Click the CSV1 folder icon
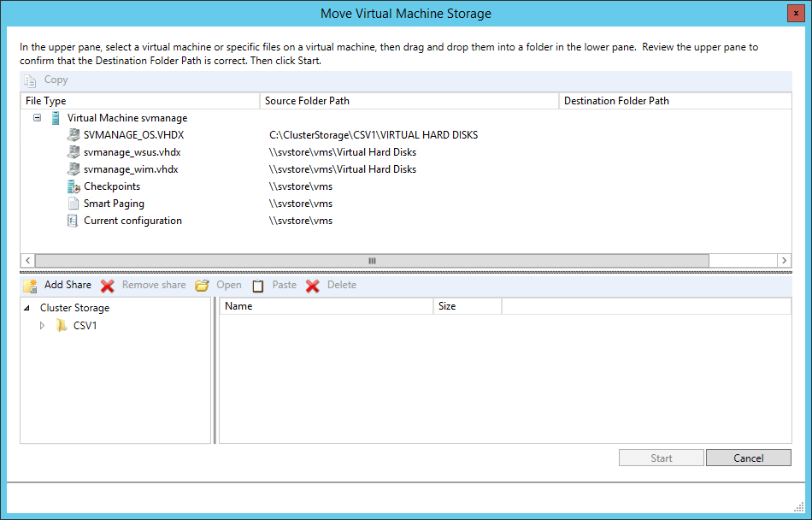The image size is (812, 520). (62, 325)
